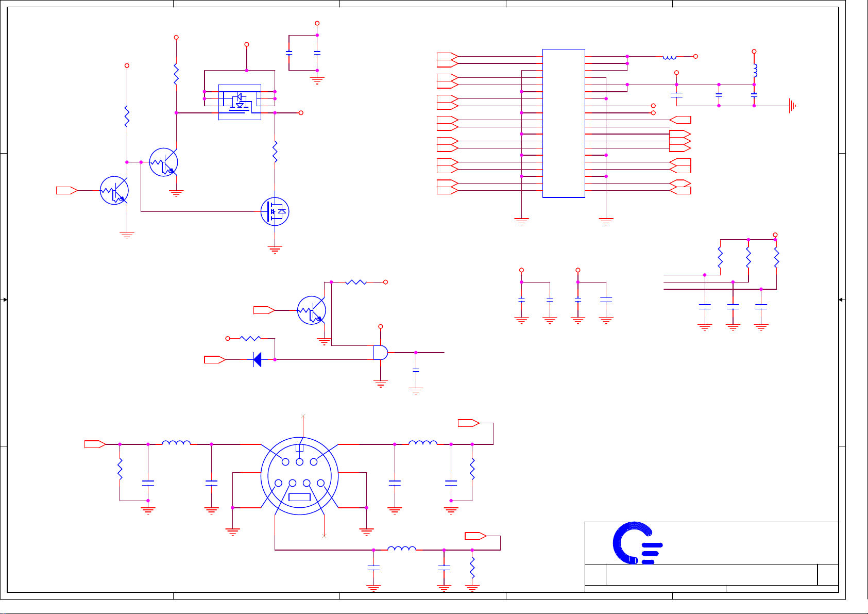868x614 pixels.
Task: Click the no-connect cross above the round connector
Action: 303,416
